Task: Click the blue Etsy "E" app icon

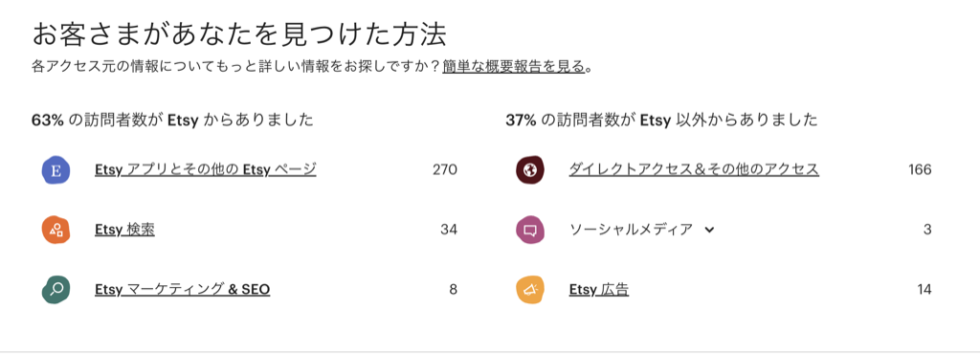Action: [56, 169]
